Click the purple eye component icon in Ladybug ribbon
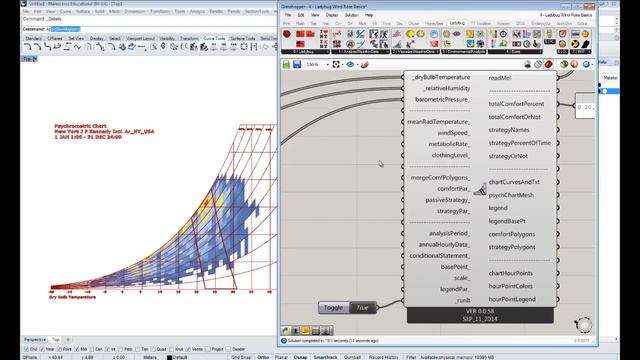Image resolution: width=640 pixels, height=360 pixels. pyautogui.click(x=457, y=34)
